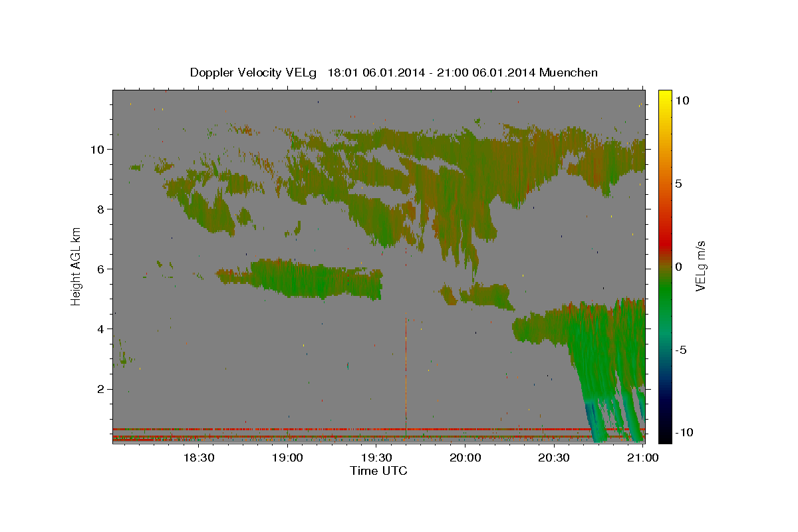Click the colorbar value 5 label
Viewport: 798px width, 532px height.
click(678, 183)
